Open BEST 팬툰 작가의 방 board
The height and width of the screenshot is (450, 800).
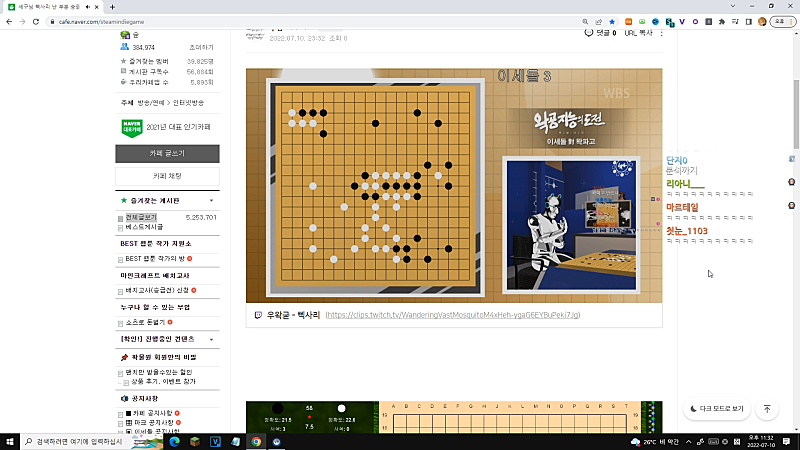155,259
